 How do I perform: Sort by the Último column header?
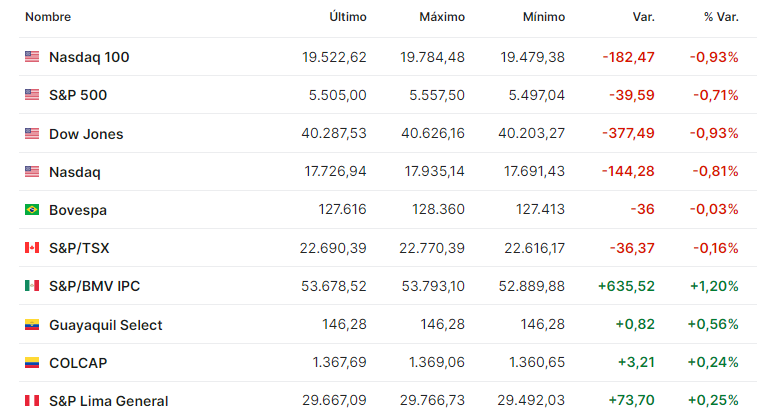(x=348, y=17)
